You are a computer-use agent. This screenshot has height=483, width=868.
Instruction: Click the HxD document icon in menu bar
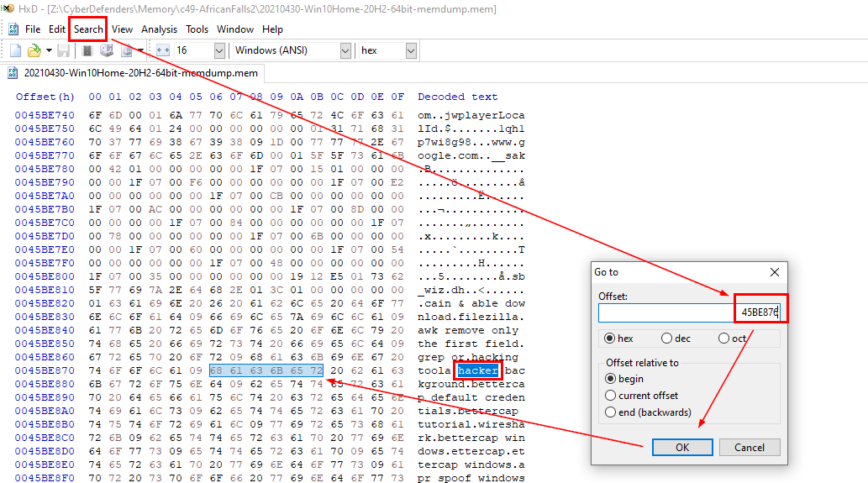click(13, 29)
